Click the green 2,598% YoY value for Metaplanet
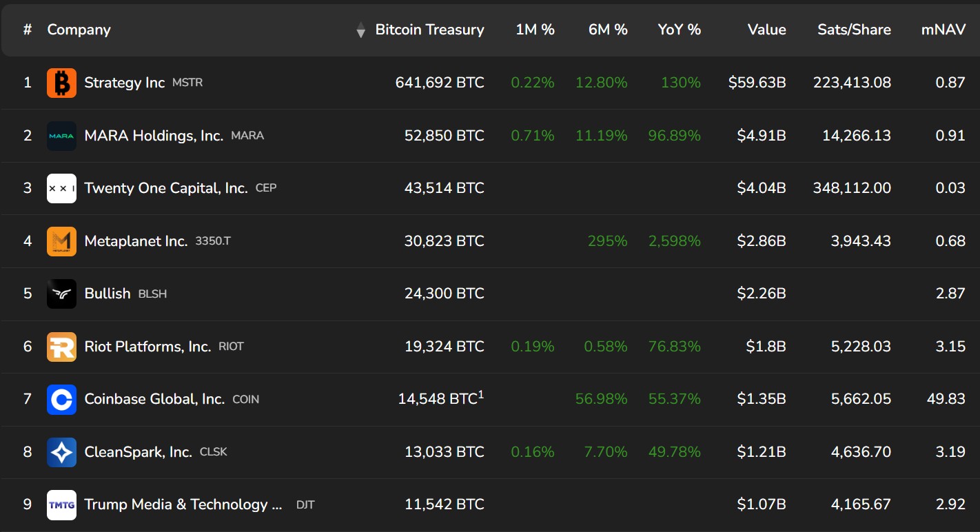The image size is (980, 532). coord(673,241)
